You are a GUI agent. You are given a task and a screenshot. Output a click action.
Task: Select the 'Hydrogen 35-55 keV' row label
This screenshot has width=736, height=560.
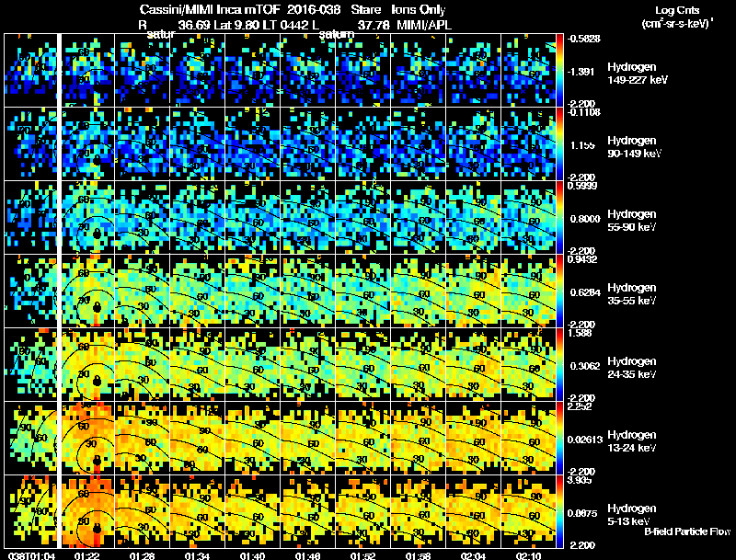[632, 294]
